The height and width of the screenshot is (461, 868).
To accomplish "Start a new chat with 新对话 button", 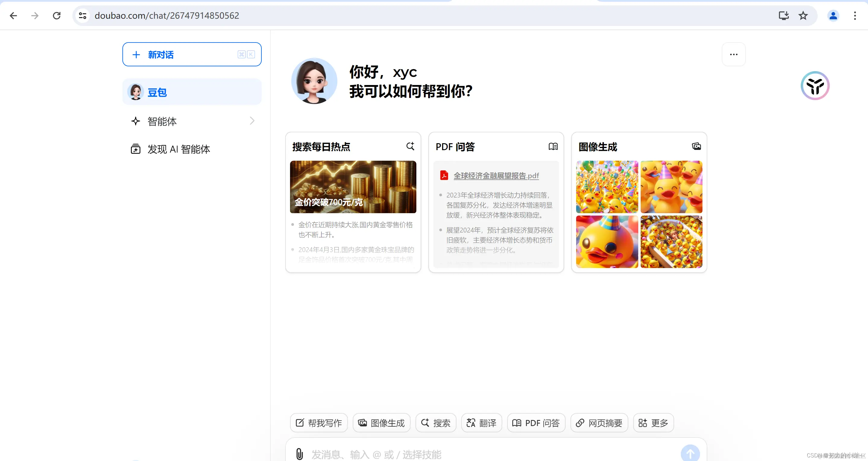I will point(192,54).
